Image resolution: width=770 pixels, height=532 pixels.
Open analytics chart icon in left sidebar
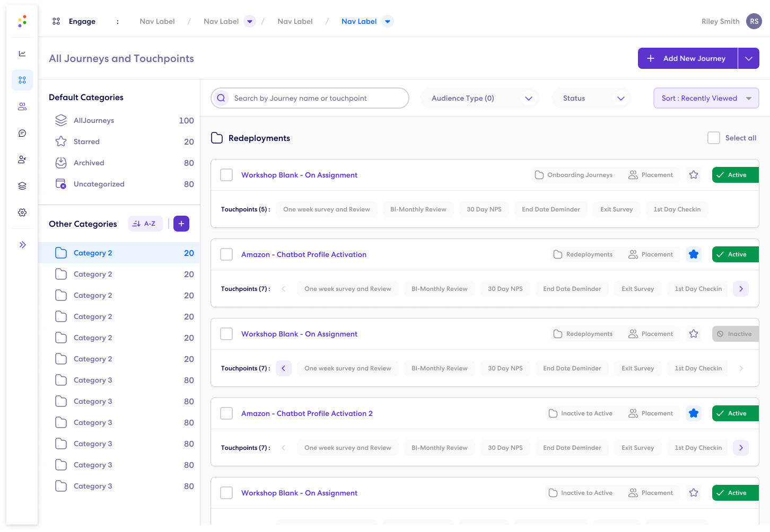click(22, 54)
